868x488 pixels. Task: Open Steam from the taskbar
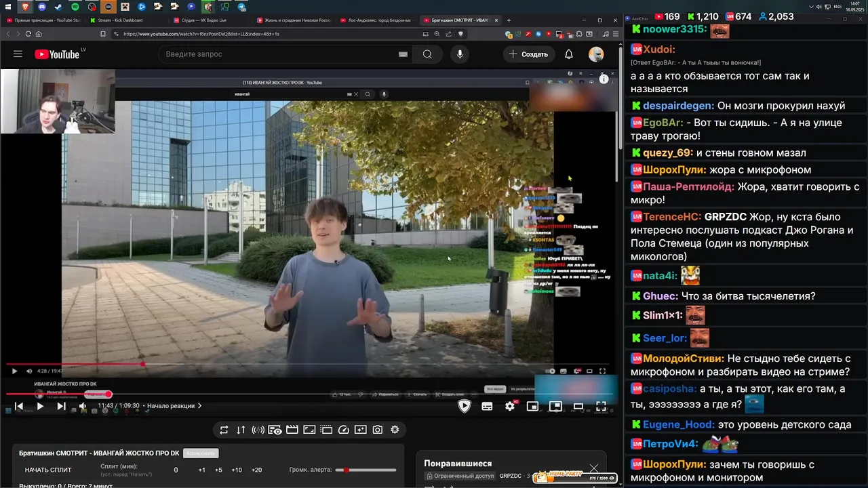58,7
